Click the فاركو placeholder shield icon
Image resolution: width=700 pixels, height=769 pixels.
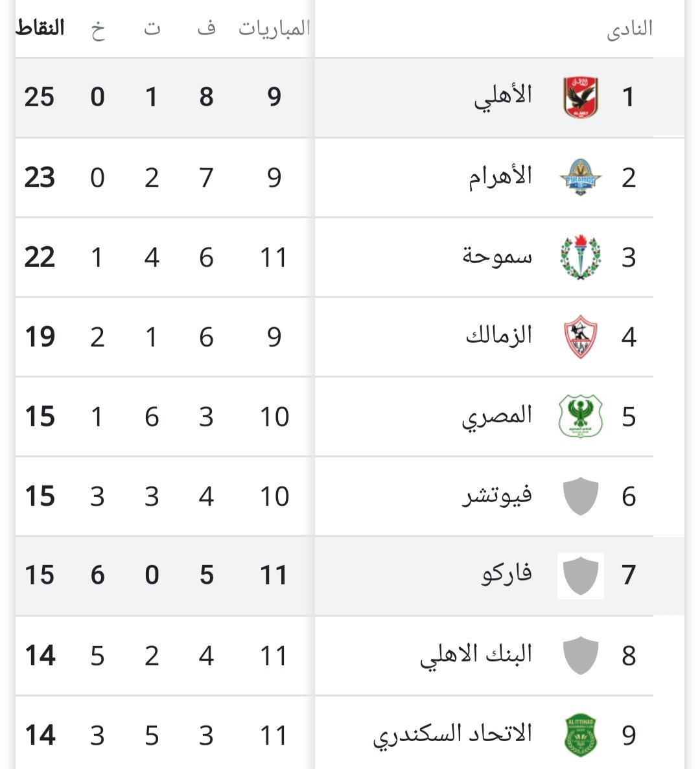point(580,575)
